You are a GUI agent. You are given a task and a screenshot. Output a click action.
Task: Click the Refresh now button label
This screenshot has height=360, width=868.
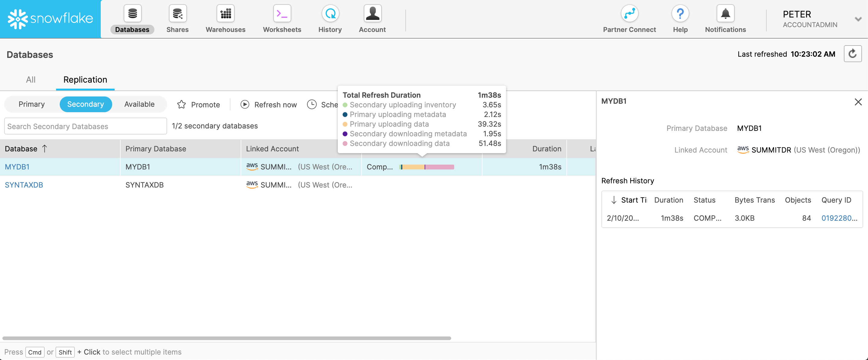(275, 105)
